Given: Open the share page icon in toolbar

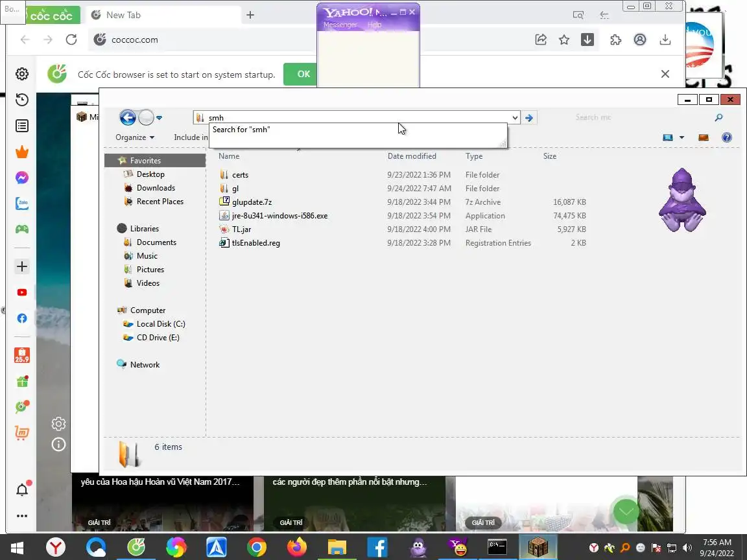Looking at the screenshot, I should tap(541, 40).
